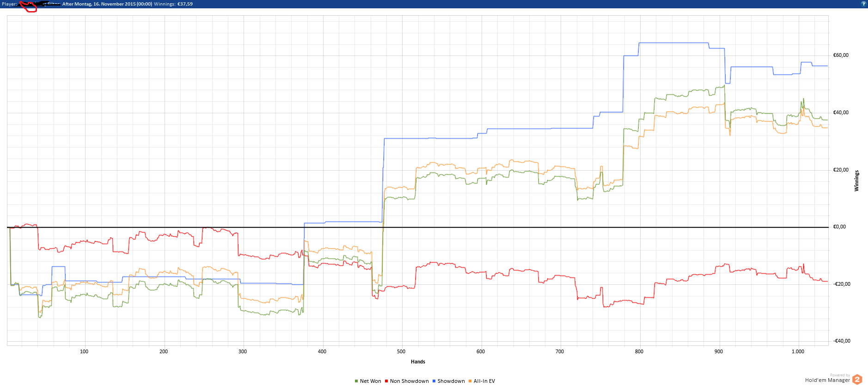Click the vertical 'Winnings' y-axis title
This screenshot has width=868, height=387.
pos(856,181)
